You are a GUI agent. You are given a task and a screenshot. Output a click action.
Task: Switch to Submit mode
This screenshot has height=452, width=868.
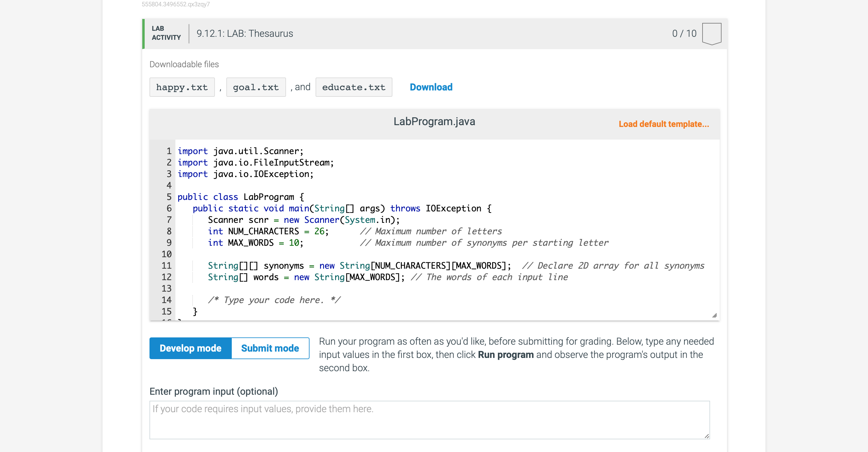pyautogui.click(x=270, y=348)
